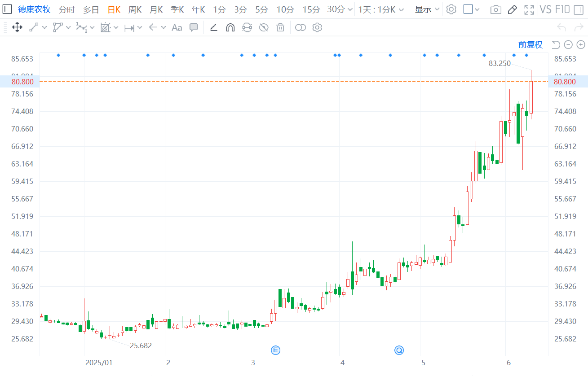Click the 83.250 high price annotation
Image resolution: width=588 pixels, height=376 pixels.
[x=500, y=64]
